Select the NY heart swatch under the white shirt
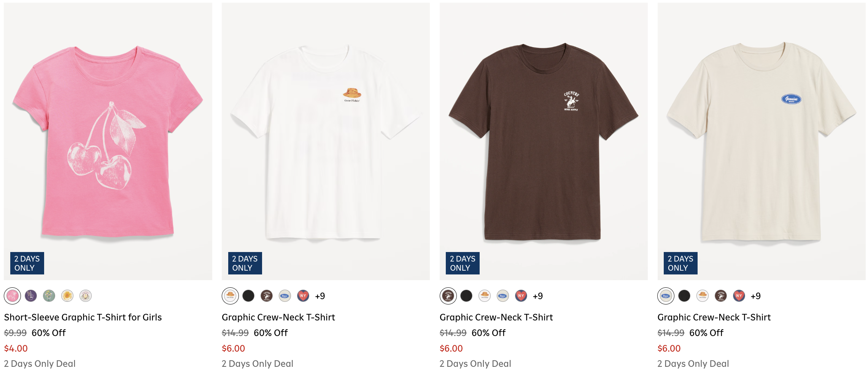Image resolution: width=868 pixels, height=371 pixels. [x=303, y=296]
